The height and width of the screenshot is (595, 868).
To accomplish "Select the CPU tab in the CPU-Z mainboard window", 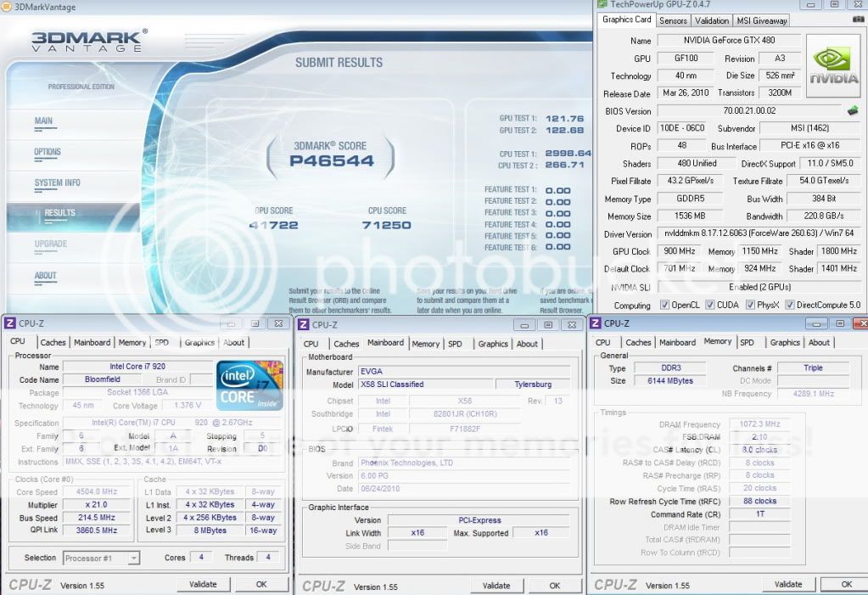I will [311, 344].
